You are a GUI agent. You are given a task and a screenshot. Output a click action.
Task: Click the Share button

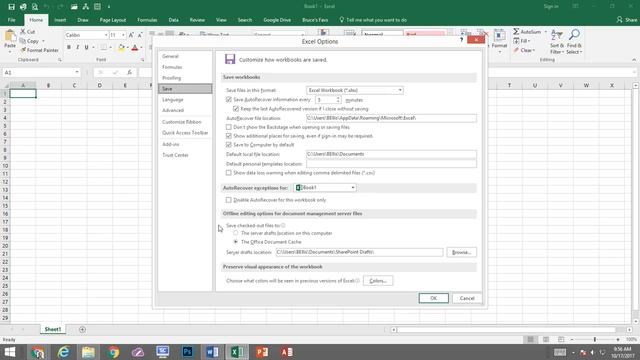pos(627,20)
